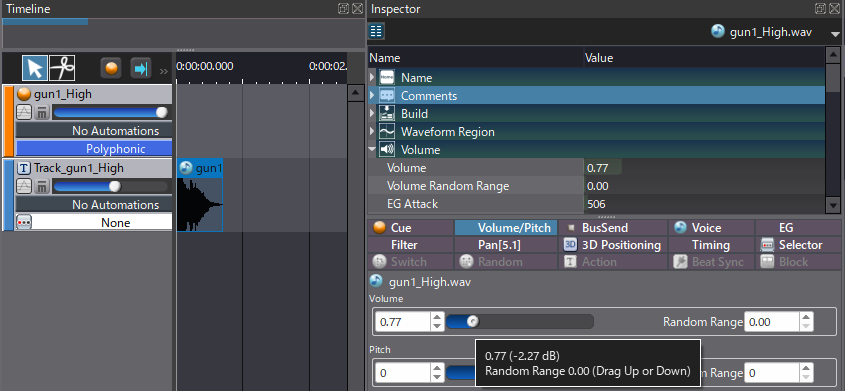Select the scissors cut tool
Viewport: 845px width, 391px height.
point(62,68)
